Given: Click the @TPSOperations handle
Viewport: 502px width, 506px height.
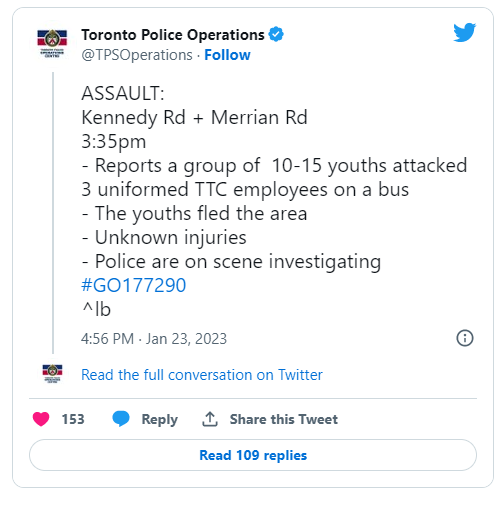Looking at the screenshot, I should pos(137,55).
